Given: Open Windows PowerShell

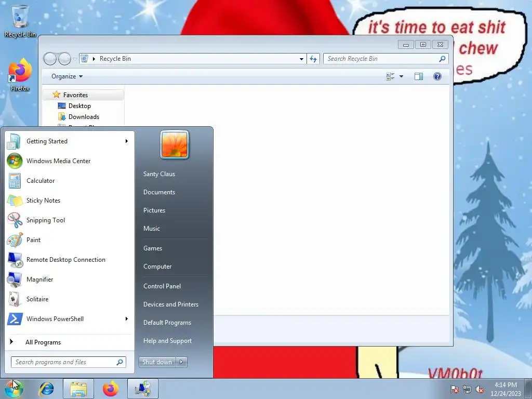Looking at the screenshot, I should 70,318.
